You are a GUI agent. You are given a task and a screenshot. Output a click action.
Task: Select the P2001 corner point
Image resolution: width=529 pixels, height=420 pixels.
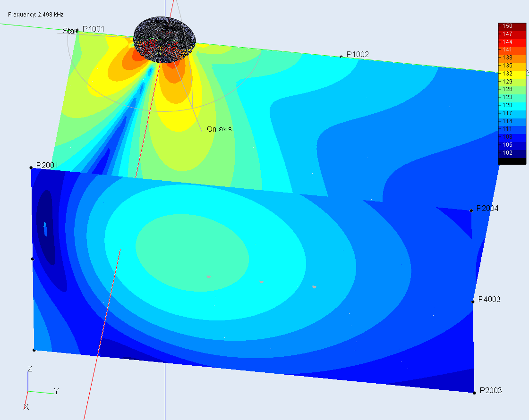(31, 168)
